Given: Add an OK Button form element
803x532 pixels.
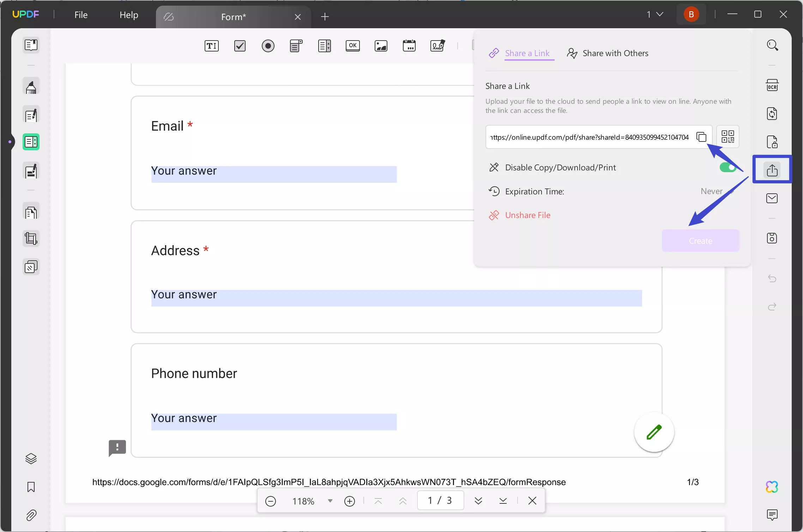Looking at the screenshot, I should [x=353, y=46].
